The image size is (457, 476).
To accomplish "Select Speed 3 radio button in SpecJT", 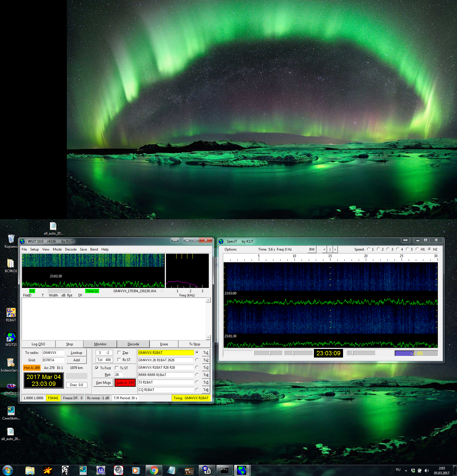I will click(x=388, y=249).
